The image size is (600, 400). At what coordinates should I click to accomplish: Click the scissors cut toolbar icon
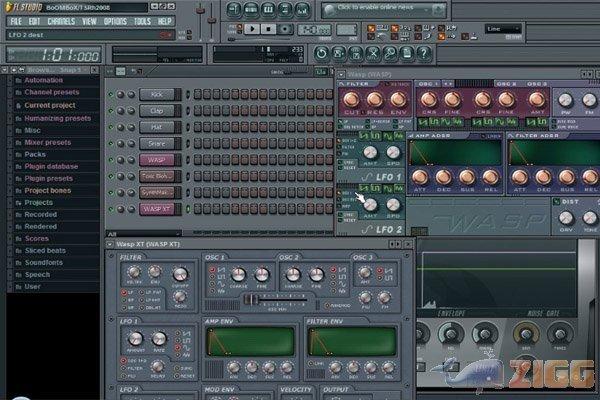(373, 54)
